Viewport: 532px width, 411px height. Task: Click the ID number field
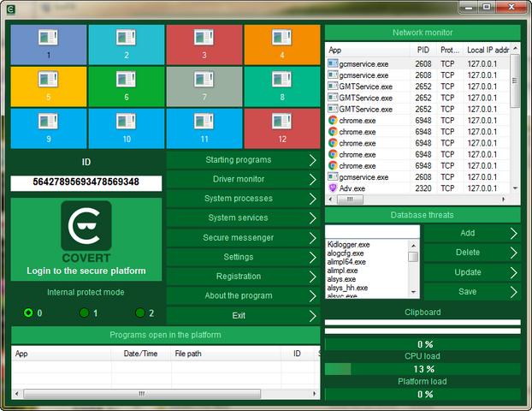[86, 182]
